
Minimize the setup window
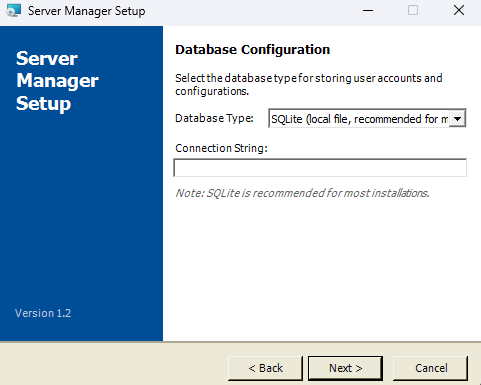click(368, 11)
